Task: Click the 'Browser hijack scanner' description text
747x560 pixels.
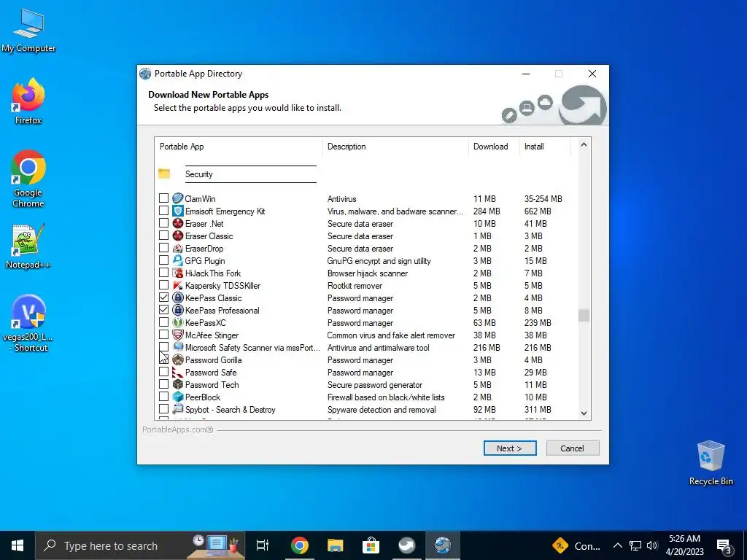Action: tap(368, 273)
